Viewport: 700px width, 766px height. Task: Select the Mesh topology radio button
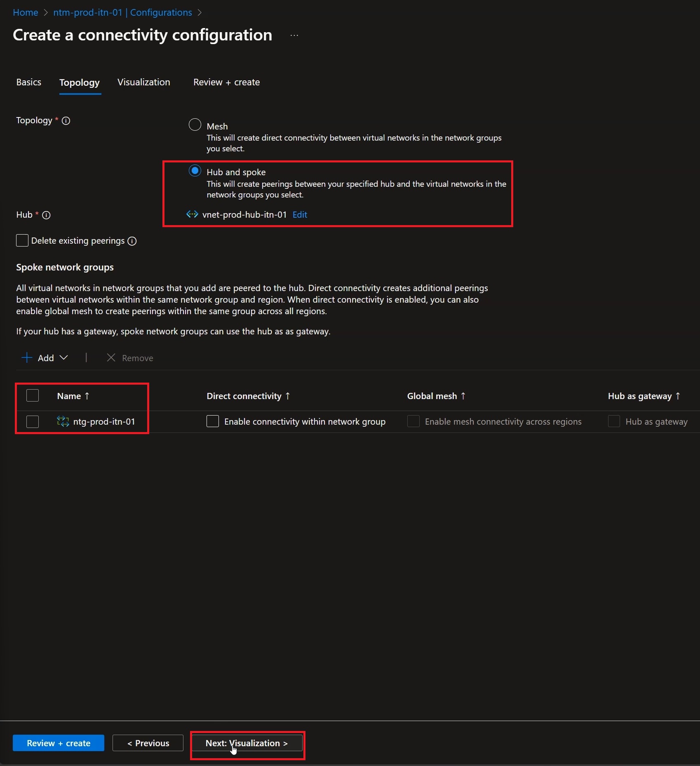pyautogui.click(x=195, y=125)
